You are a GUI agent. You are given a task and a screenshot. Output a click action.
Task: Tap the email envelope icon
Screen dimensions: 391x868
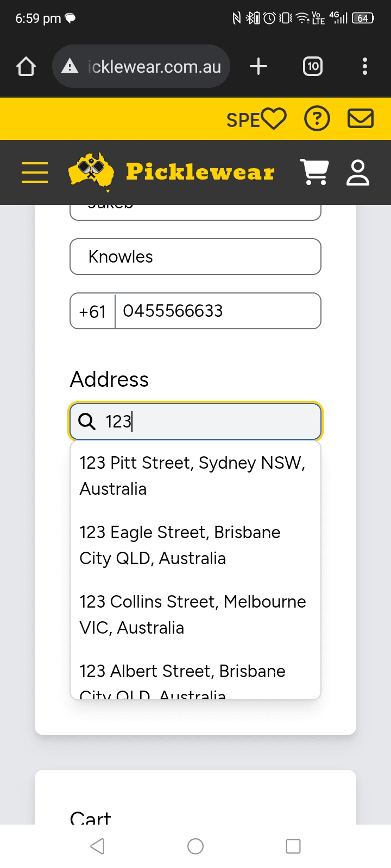click(360, 119)
